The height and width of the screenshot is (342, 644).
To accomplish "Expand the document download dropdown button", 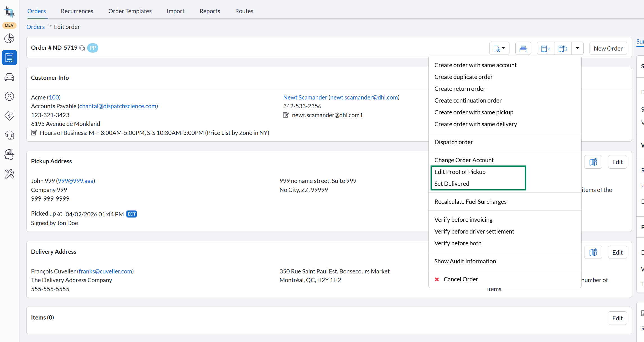I will [x=499, y=49].
